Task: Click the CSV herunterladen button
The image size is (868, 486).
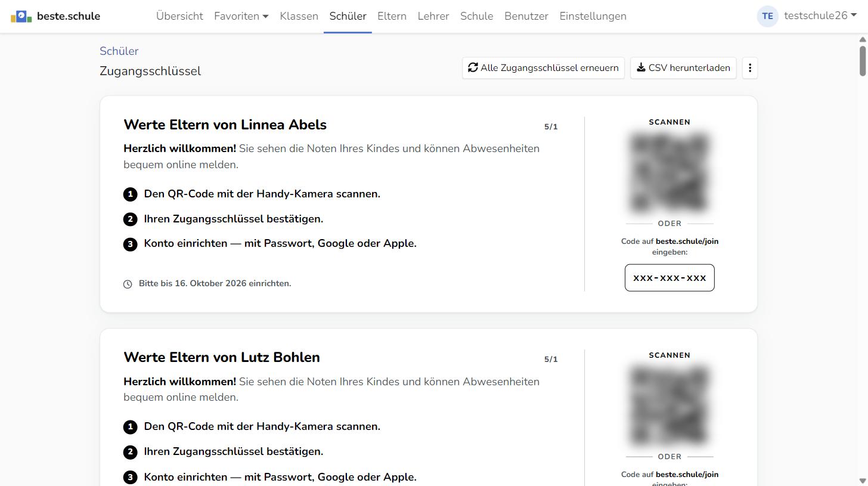Action: (x=683, y=68)
